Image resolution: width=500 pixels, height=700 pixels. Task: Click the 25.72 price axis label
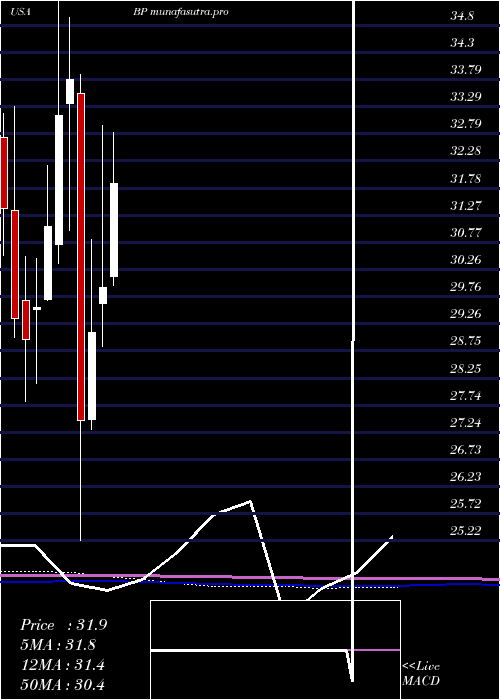pos(466,504)
